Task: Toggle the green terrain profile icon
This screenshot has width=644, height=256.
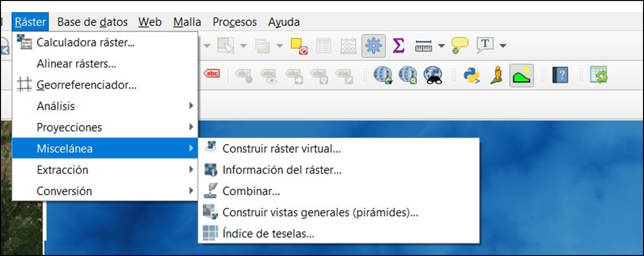Action: click(521, 76)
